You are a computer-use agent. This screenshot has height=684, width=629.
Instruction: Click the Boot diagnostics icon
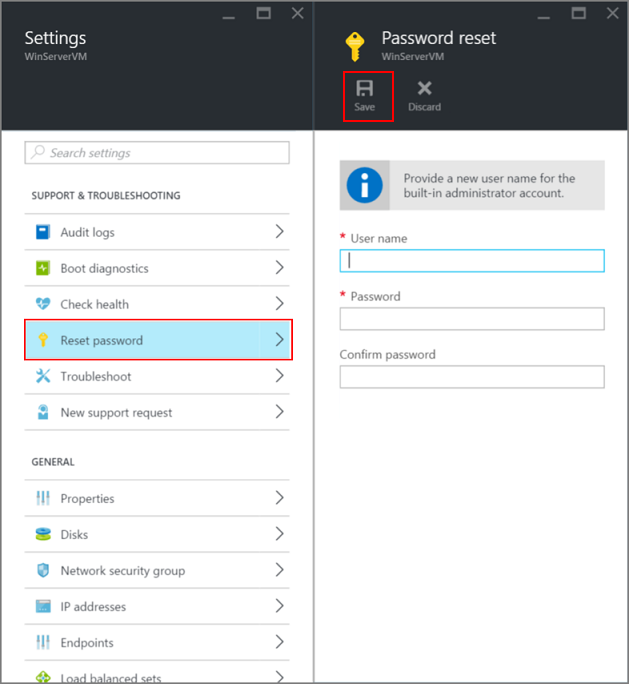(x=43, y=268)
